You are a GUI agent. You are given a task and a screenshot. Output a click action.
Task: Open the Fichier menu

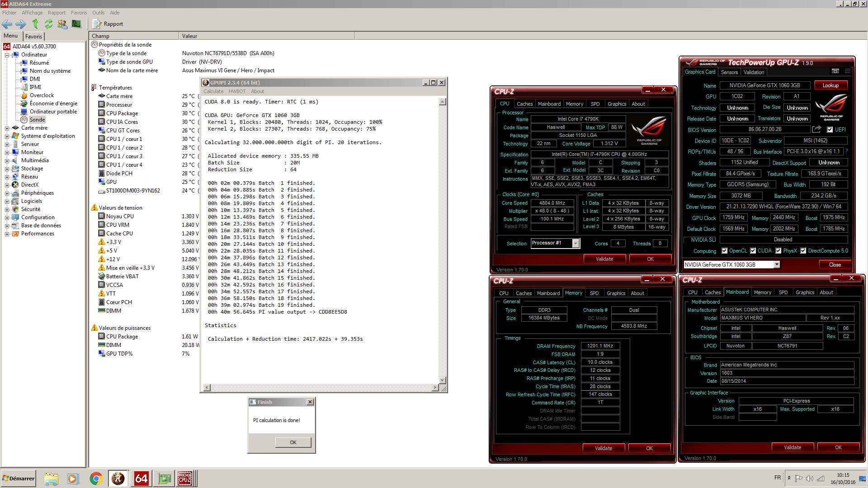click(x=9, y=13)
